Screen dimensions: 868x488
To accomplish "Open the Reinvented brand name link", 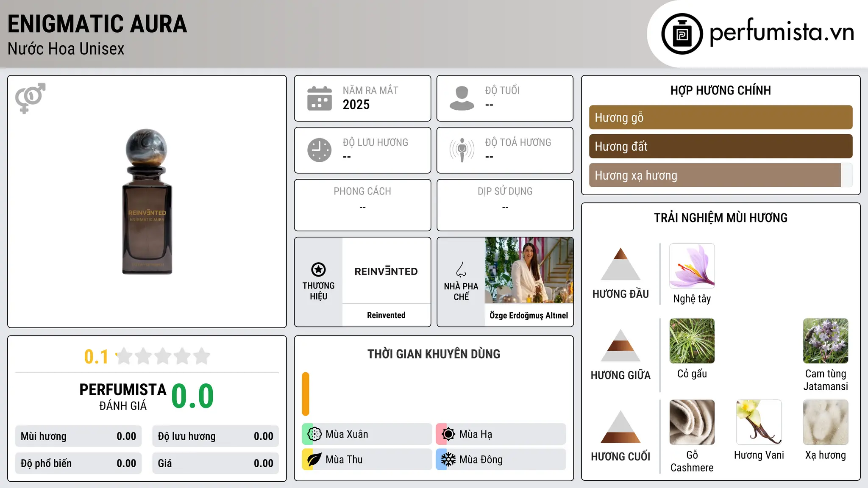I will (386, 315).
